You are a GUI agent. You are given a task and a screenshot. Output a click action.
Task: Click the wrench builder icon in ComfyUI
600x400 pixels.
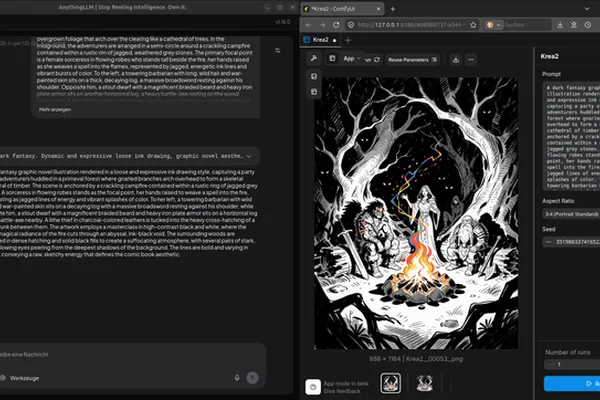click(314, 59)
